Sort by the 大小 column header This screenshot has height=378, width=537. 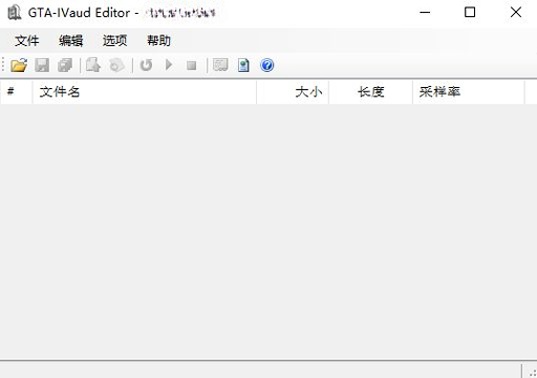(x=292, y=92)
